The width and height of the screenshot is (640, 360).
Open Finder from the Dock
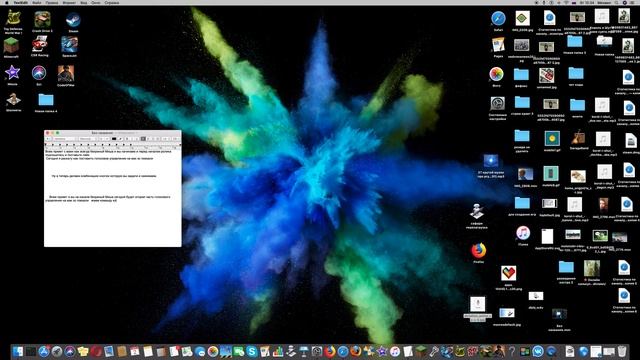pyautogui.click(x=18, y=351)
